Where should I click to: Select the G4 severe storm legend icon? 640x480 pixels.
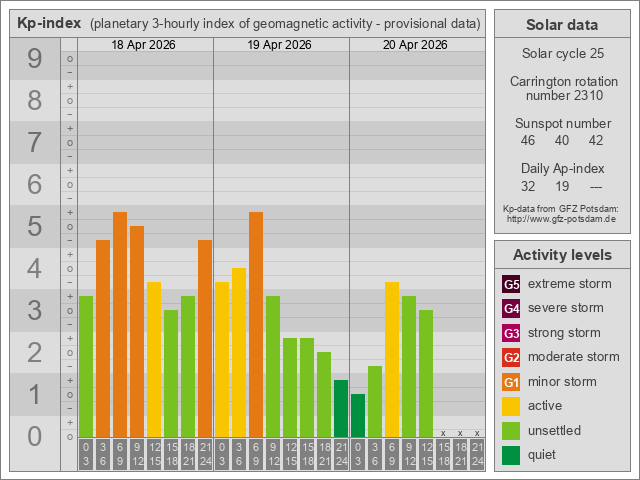coord(511,308)
